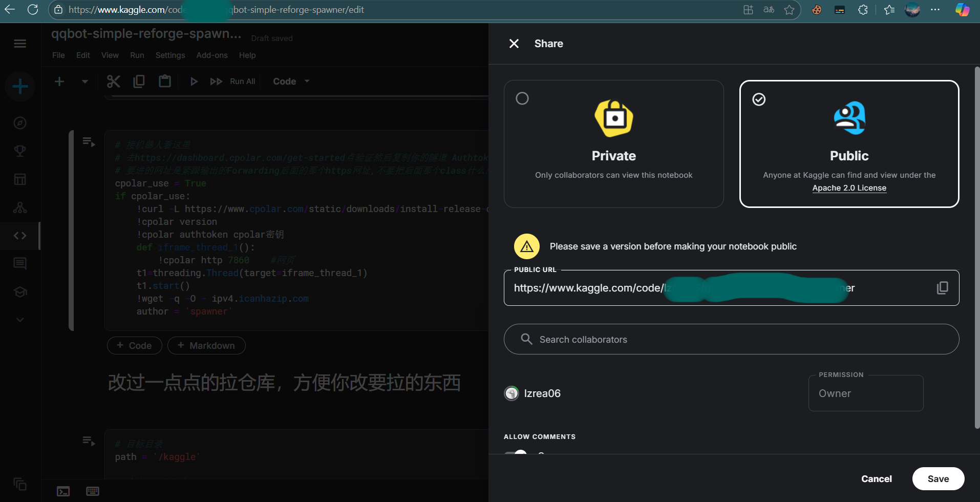Cut the cell with scissors icon

pos(113,81)
